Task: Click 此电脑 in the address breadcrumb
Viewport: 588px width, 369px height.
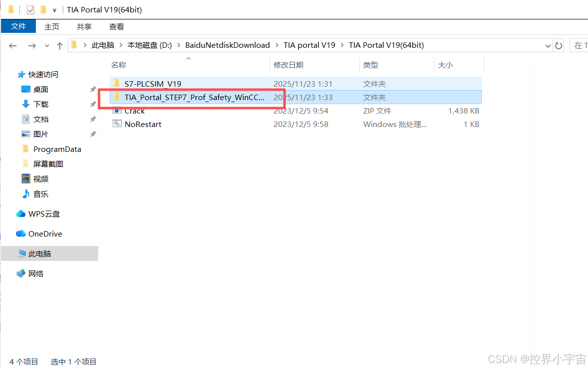Action: point(103,45)
